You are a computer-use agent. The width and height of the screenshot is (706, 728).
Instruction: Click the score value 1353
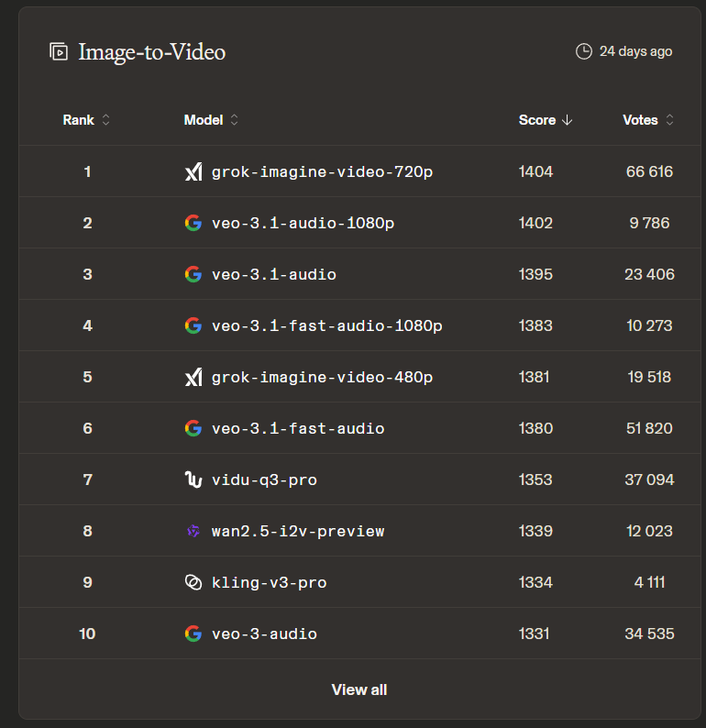click(x=535, y=480)
